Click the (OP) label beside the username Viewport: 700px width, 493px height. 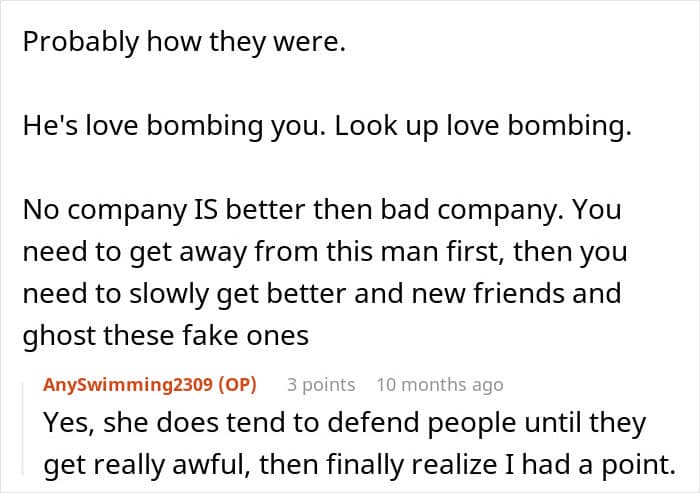[236, 385]
